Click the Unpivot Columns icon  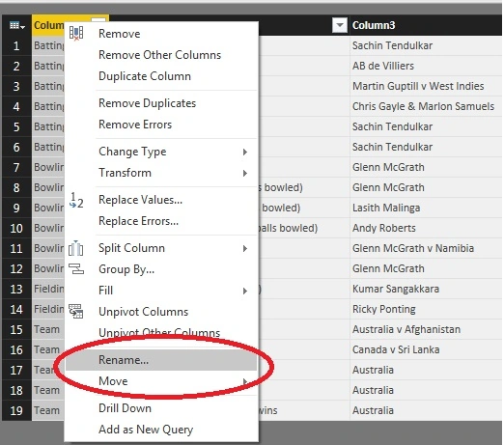point(76,311)
